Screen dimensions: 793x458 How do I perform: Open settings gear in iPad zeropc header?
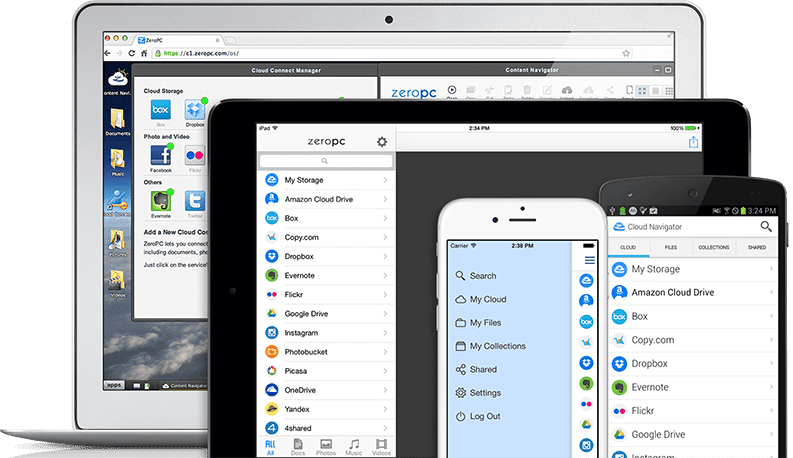click(382, 142)
